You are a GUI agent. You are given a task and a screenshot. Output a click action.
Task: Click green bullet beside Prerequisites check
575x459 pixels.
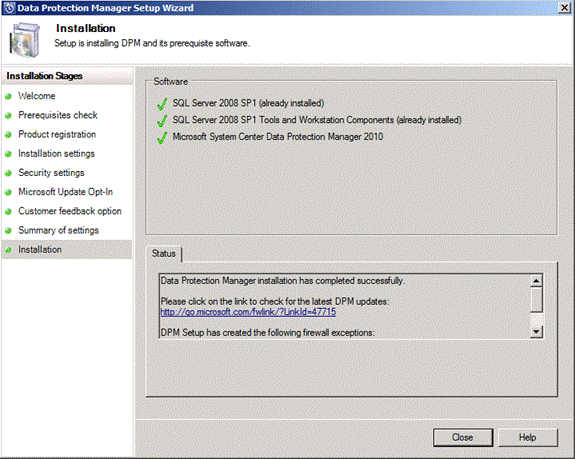click(x=8, y=115)
